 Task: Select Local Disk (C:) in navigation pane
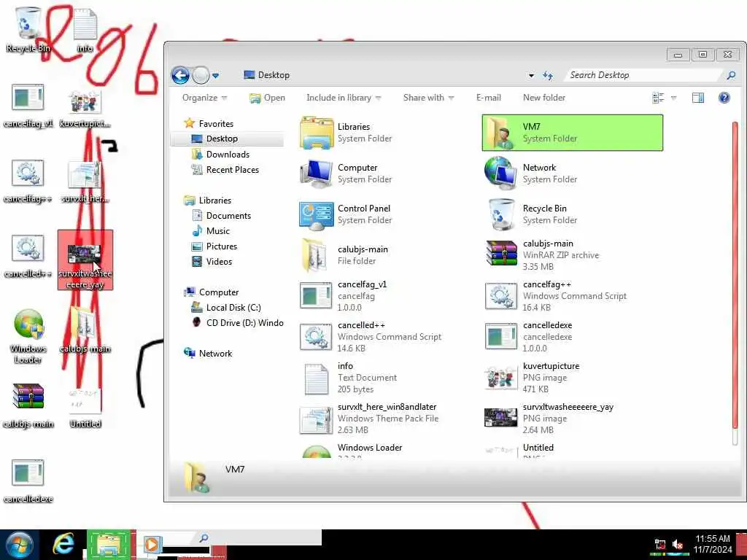point(226,308)
